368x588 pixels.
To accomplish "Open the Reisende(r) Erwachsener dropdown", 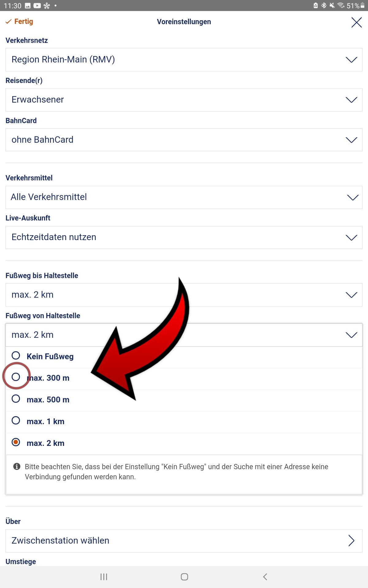I will [184, 100].
